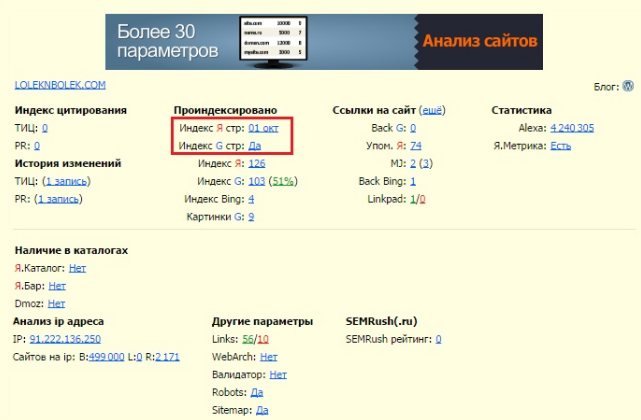This screenshot has width=641, height=420.
Task: Click the green Linkpad value 1
Action: [412, 199]
